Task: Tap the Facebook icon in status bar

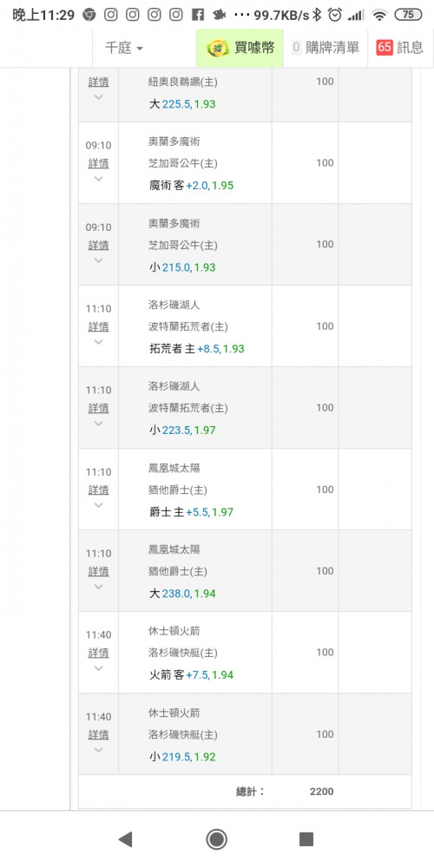Action: click(198, 15)
